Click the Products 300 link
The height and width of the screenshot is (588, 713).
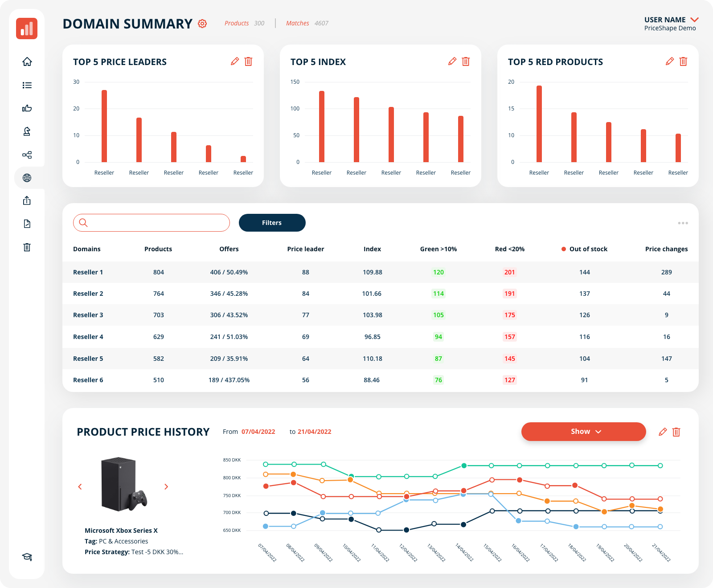tap(245, 23)
